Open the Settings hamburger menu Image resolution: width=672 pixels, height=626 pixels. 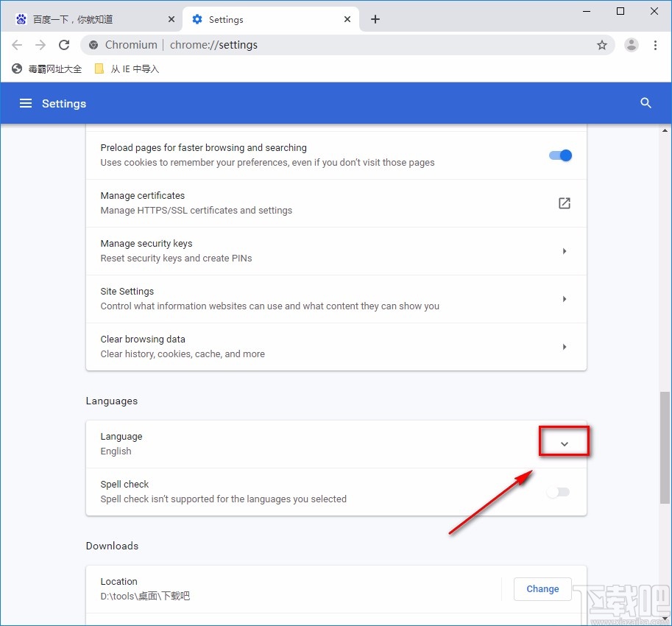[26, 104]
